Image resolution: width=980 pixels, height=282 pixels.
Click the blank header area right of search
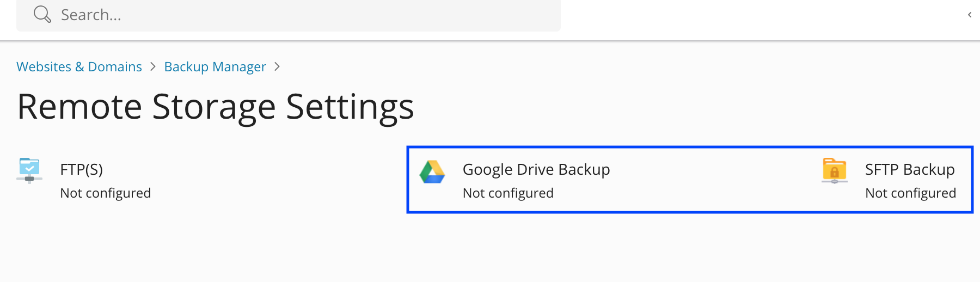pos(762,16)
